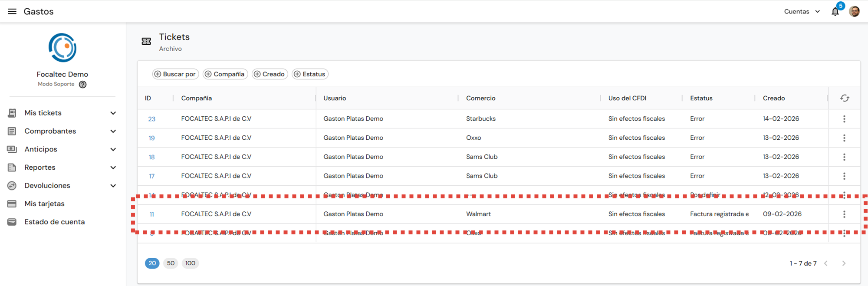This screenshot has height=286, width=868.
Task: Open Estado de cuenta in sidebar
Action: click(55, 222)
